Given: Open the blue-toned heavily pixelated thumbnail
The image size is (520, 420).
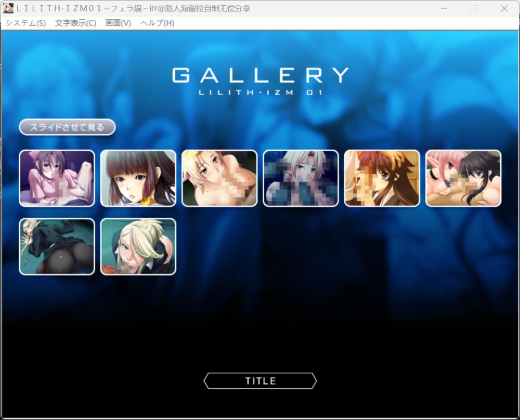Looking at the screenshot, I should point(301,178).
